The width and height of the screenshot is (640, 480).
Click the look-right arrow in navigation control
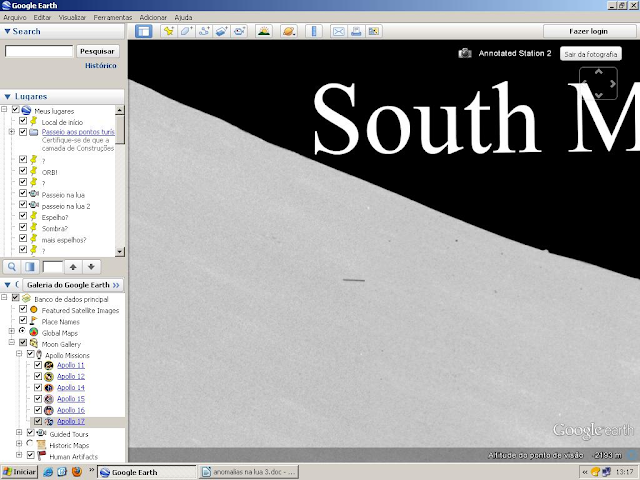point(612,84)
